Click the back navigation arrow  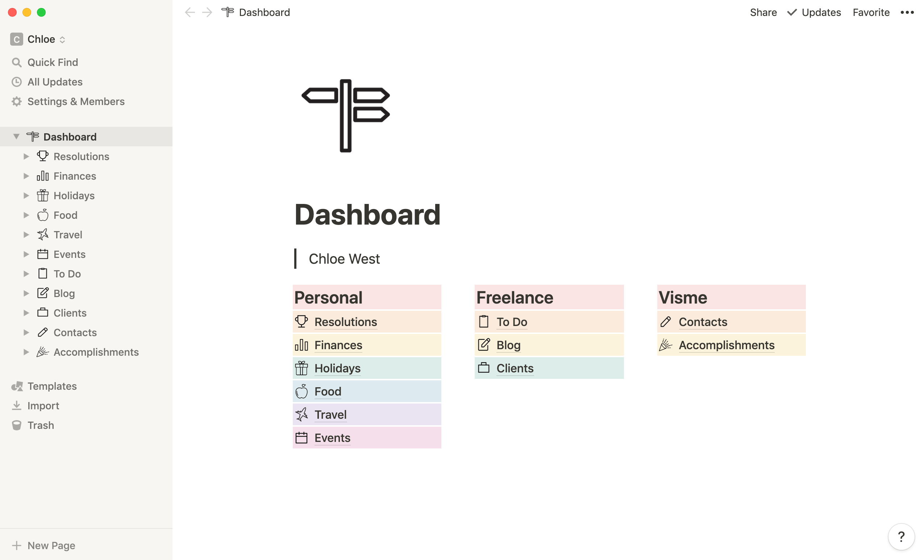(x=190, y=12)
